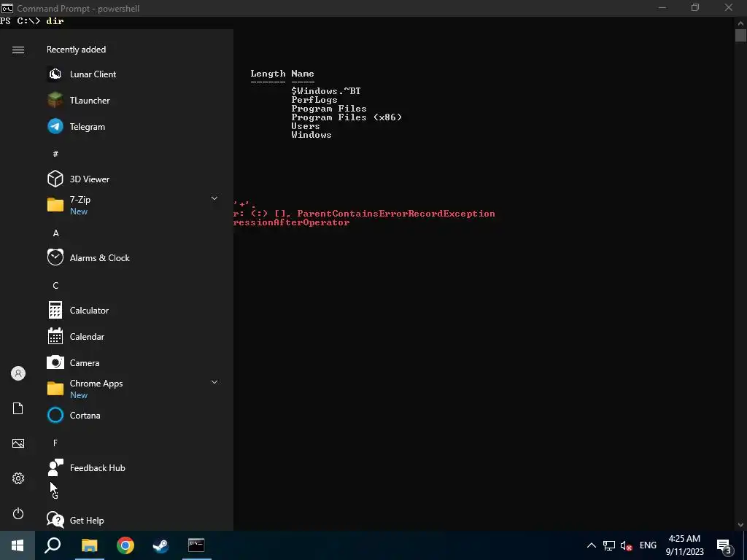Open Steam from taskbar
Viewport: 747px width, 560px height.
[160, 545]
